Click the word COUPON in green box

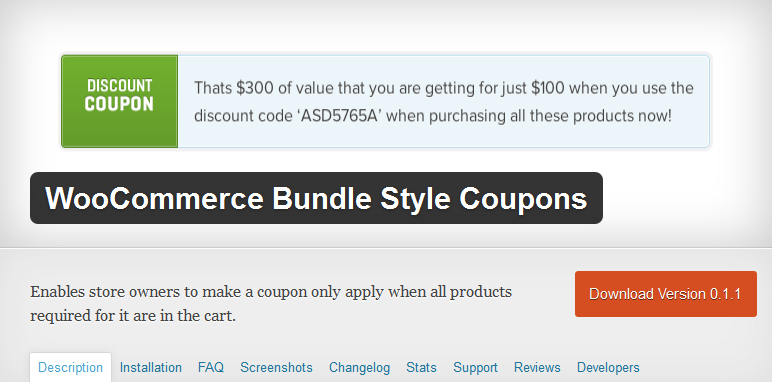coord(119,104)
